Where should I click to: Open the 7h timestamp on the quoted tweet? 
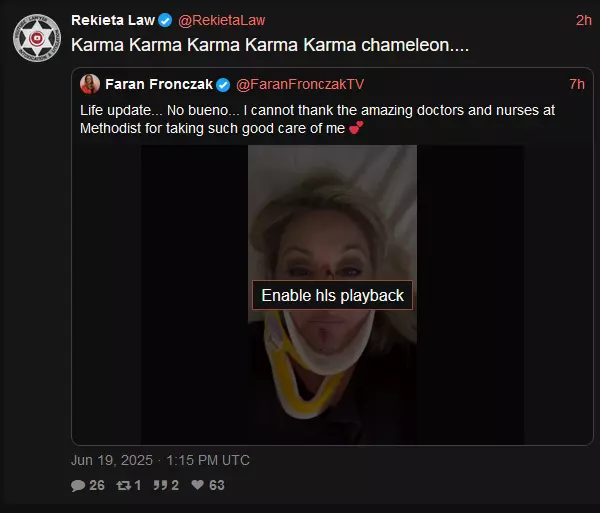(x=577, y=84)
